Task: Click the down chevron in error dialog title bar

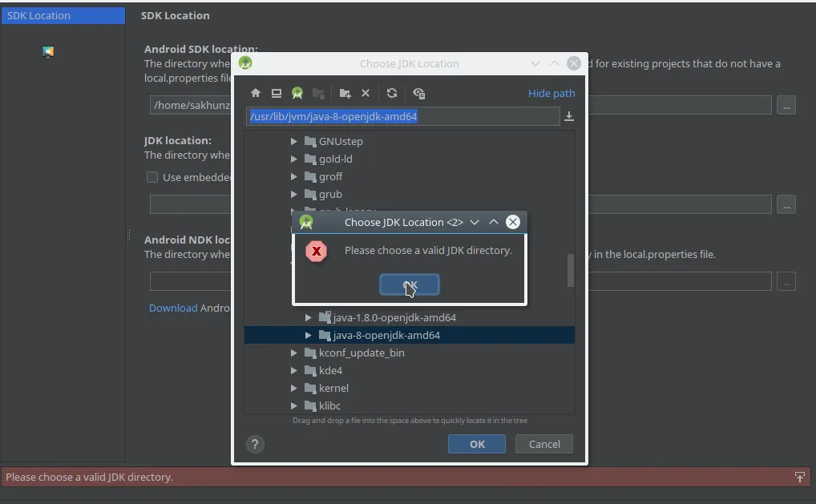Action: (474, 222)
